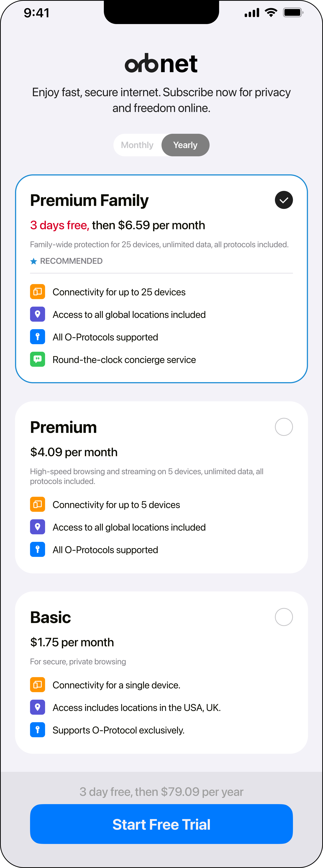Click the Wi-Fi status bar icon

point(271,13)
